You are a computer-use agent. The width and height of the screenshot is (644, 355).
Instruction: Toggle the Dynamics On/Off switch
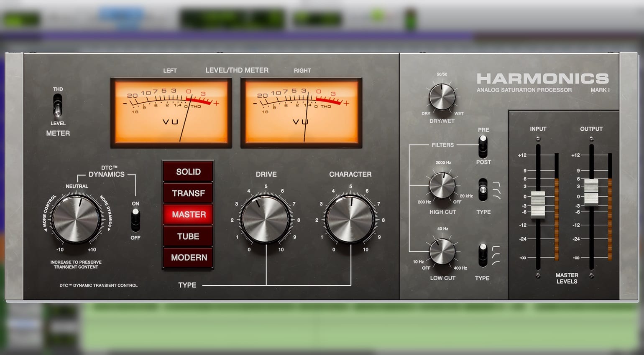pos(135,220)
